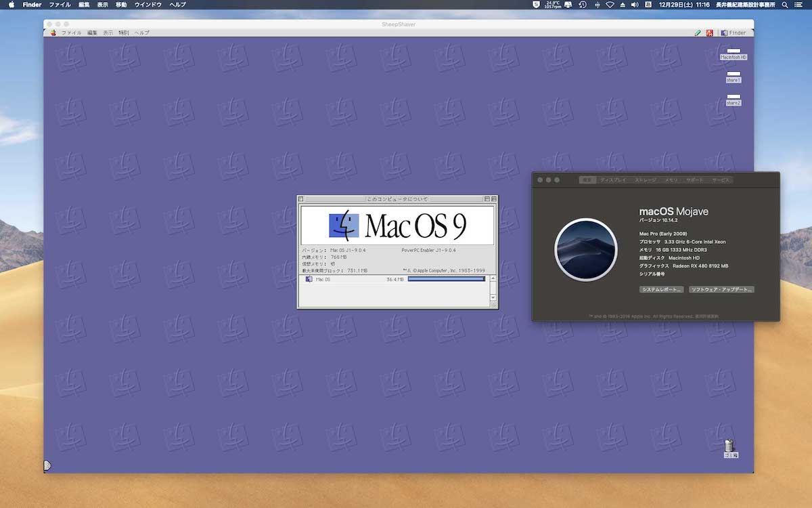Viewport: 812px width, 508px height.
Task: Click the resize grip of このコンピュータについて window
Action: [x=493, y=305]
